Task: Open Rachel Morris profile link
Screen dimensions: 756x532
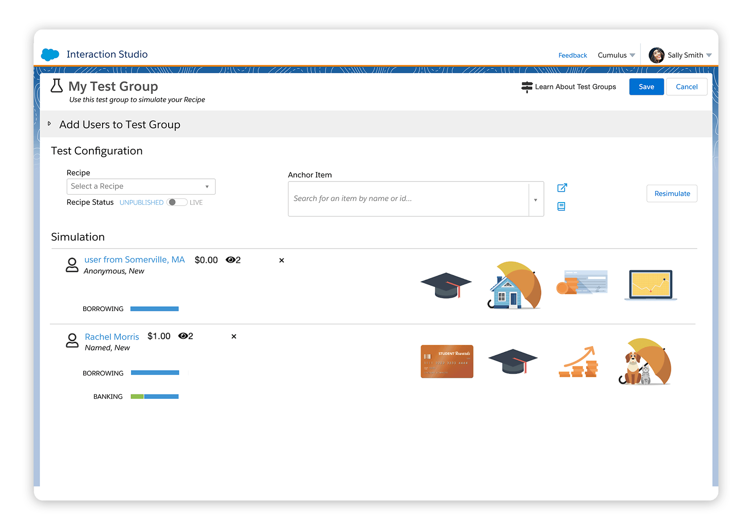Action: [x=112, y=337]
